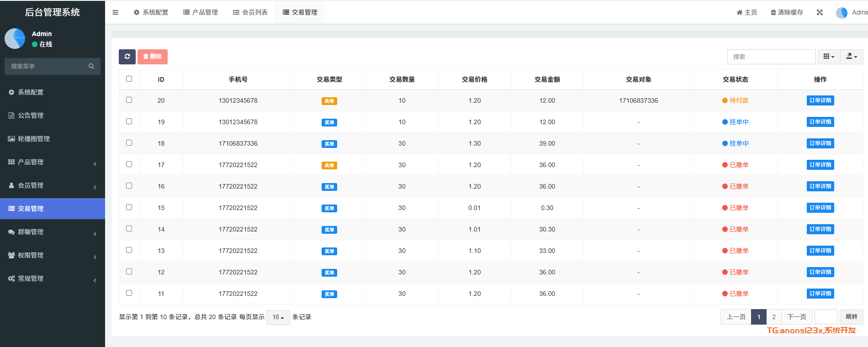Click the blue refresh table icon
This screenshot has height=347, width=868.
pyautogui.click(x=127, y=57)
